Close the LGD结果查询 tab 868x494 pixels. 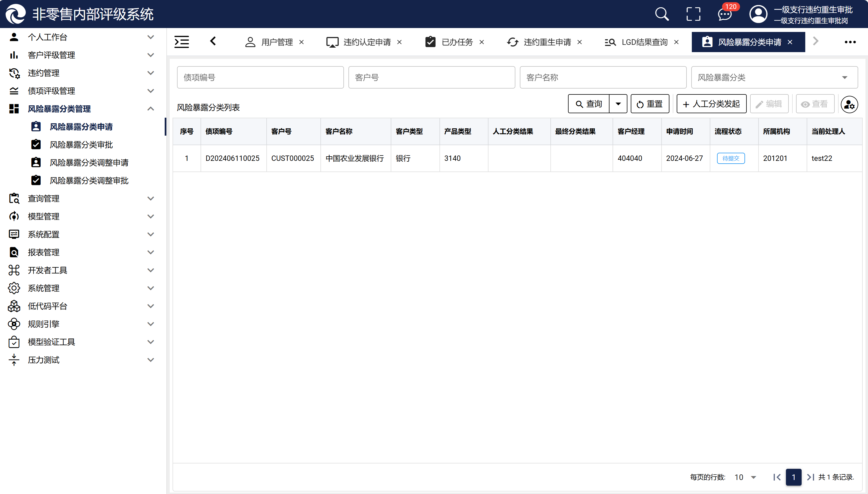coord(676,42)
